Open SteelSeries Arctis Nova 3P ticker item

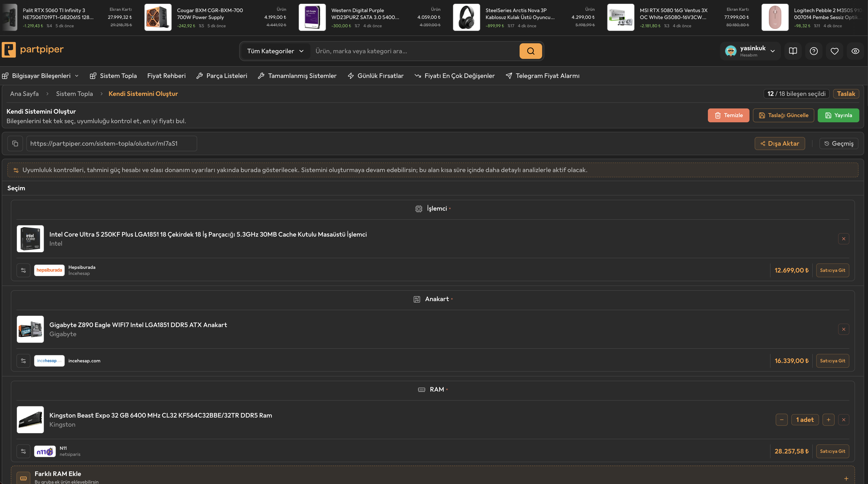[x=524, y=18]
